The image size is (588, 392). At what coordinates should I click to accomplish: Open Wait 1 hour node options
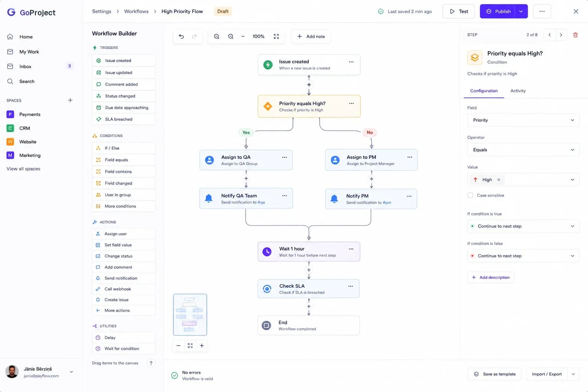(351, 249)
